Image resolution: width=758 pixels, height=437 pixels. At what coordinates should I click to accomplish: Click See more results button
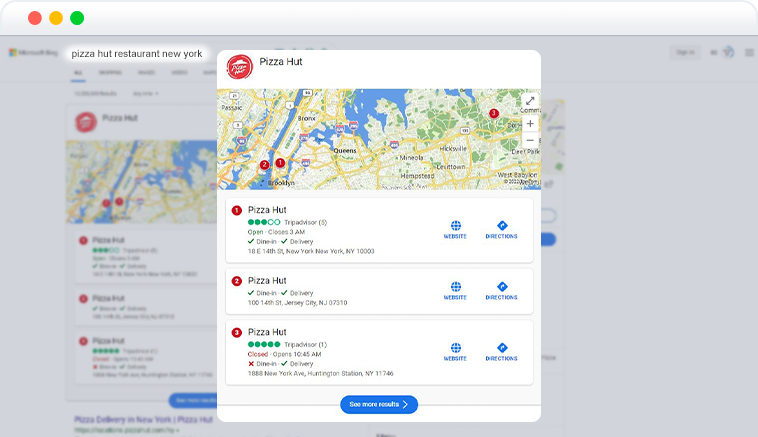(379, 405)
